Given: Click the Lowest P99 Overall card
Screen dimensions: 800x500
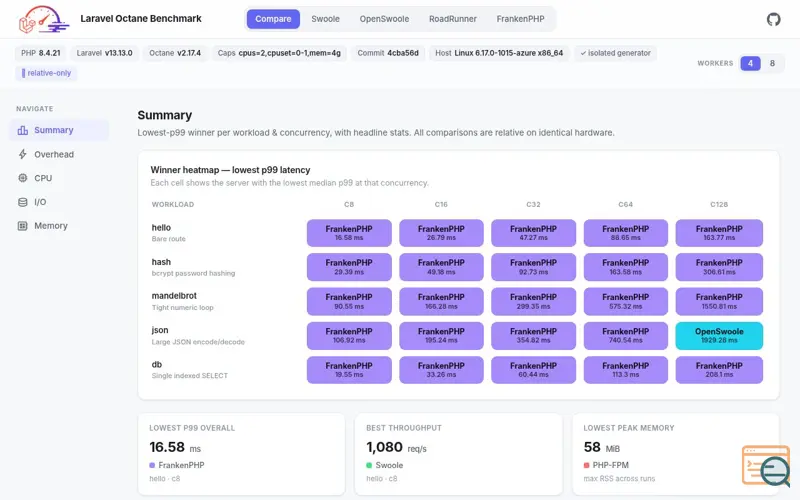Looking at the screenshot, I should click(241, 454).
